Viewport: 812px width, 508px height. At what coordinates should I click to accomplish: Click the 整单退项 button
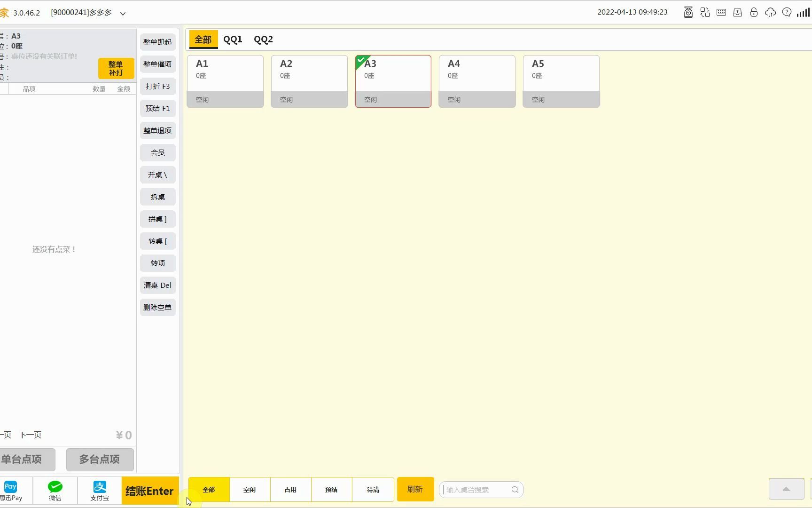point(158,130)
